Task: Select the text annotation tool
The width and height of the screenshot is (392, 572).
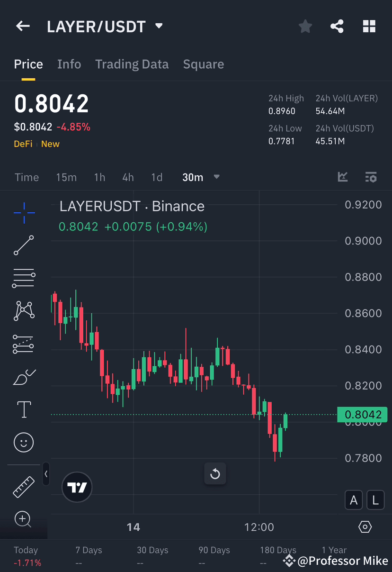Action: [x=23, y=409]
